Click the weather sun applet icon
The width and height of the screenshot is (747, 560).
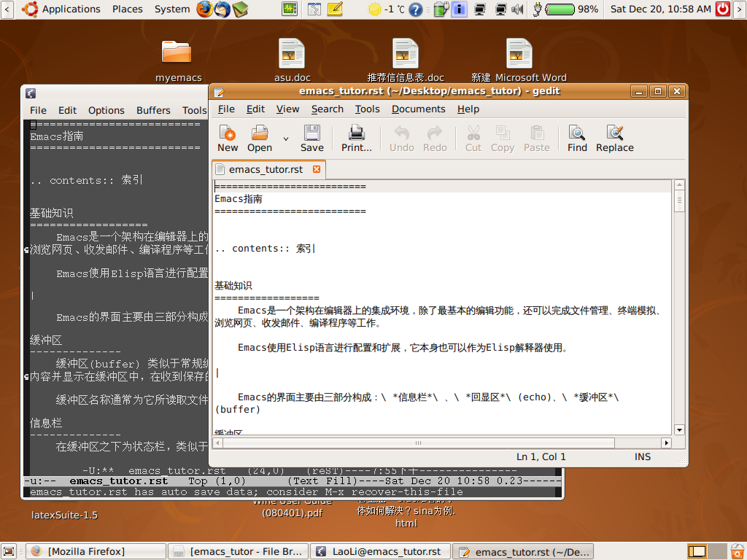coord(375,9)
